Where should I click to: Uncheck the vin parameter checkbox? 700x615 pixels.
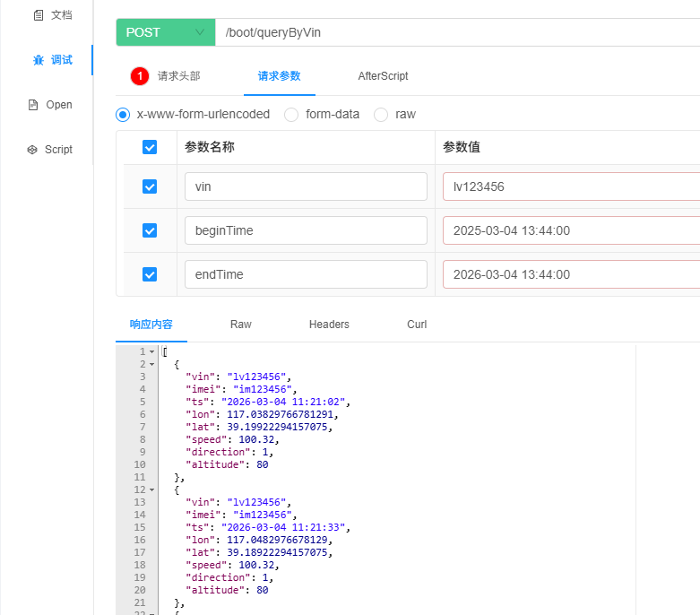click(x=150, y=186)
